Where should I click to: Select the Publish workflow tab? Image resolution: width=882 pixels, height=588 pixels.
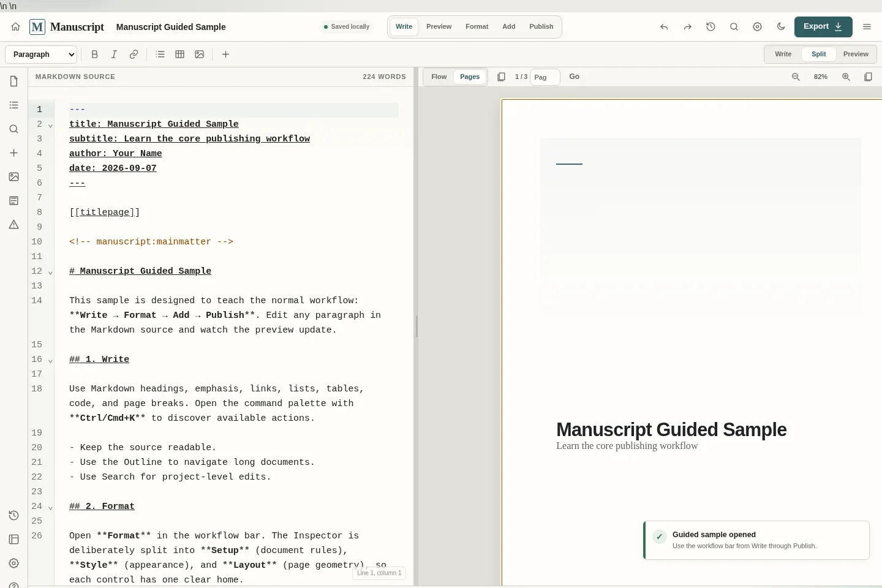coord(541,27)
